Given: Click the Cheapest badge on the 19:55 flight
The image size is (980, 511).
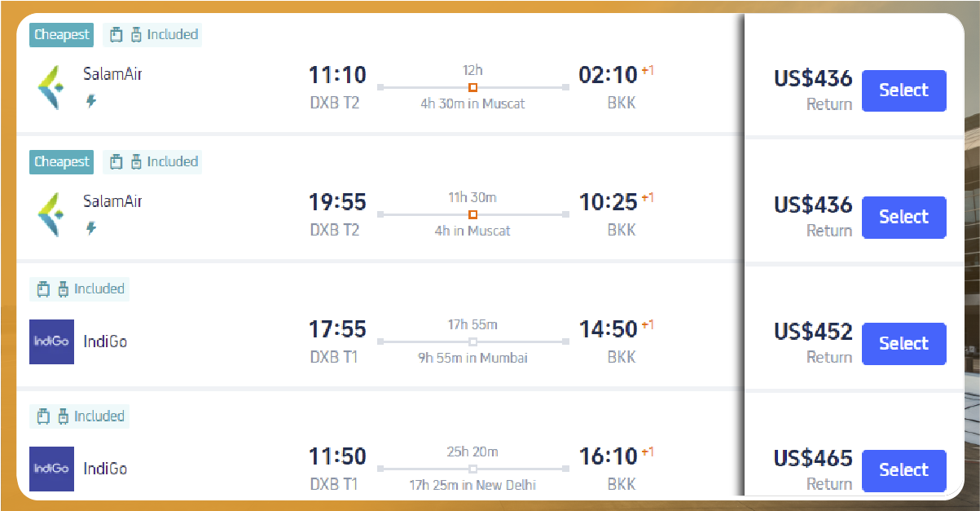Looking at the screenshot, I should click(x=62, y=161).
